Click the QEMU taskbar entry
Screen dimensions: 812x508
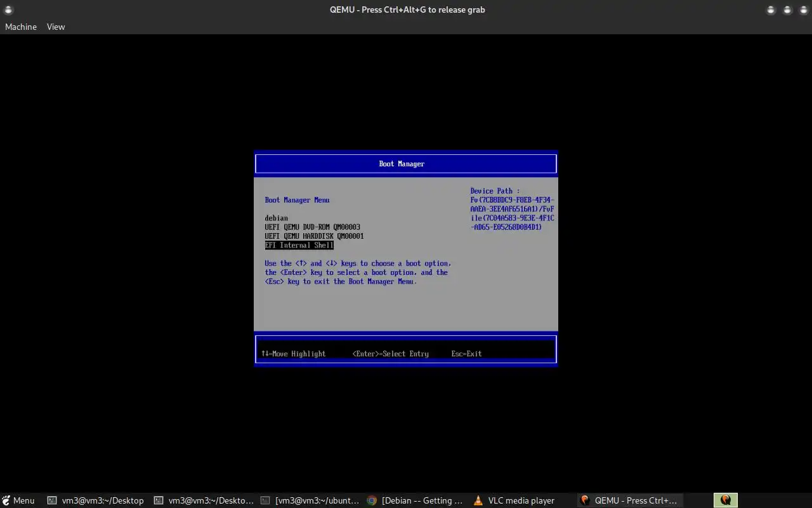pos(630,500)
